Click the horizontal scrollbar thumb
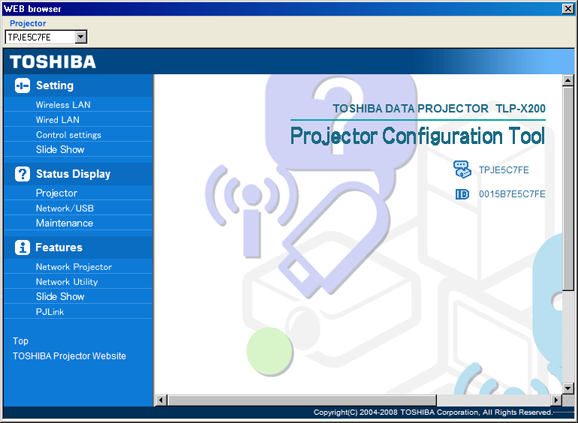Screen dimensions: 578x423 pos(302,400)
